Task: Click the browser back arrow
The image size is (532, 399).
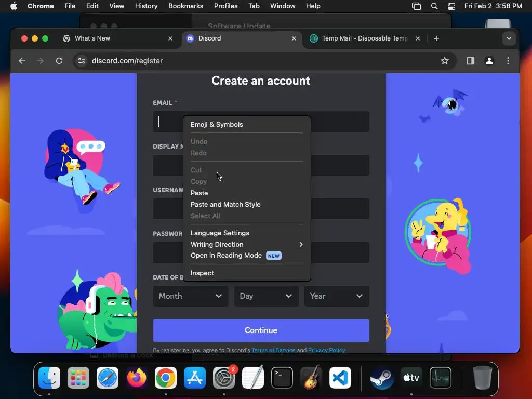Action: click(x=22, y=61)
